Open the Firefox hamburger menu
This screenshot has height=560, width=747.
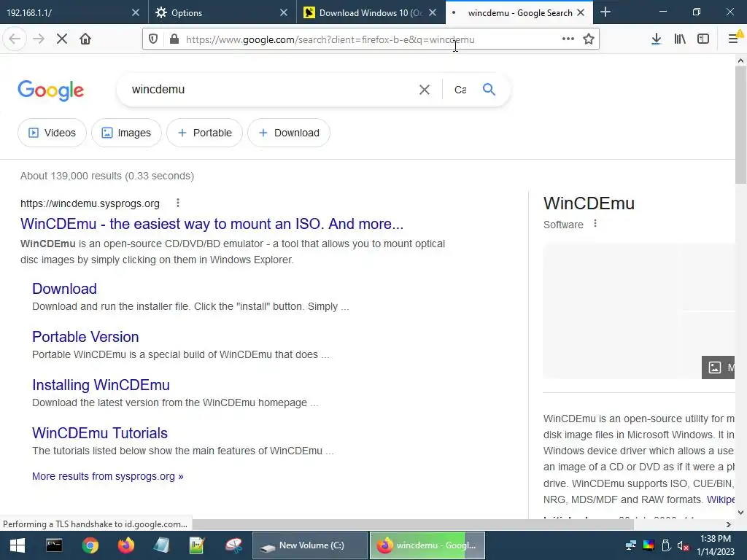tap(734, 39)
